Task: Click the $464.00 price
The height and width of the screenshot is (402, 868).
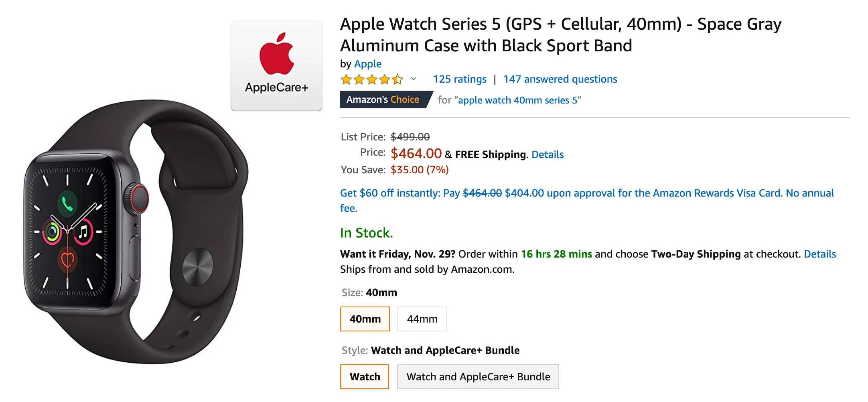Action: [x=416, y=153]
